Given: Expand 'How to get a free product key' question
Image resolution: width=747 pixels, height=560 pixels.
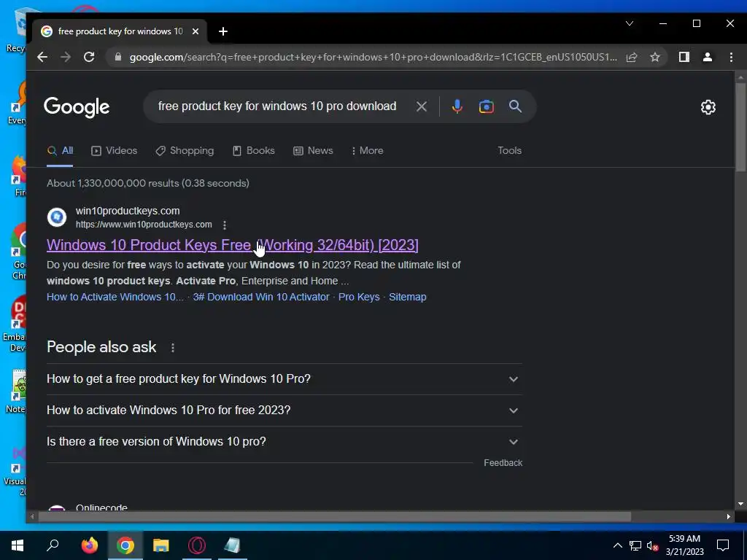Looking at the screenshot, I should pyautogui.click(x=284, y=379).
